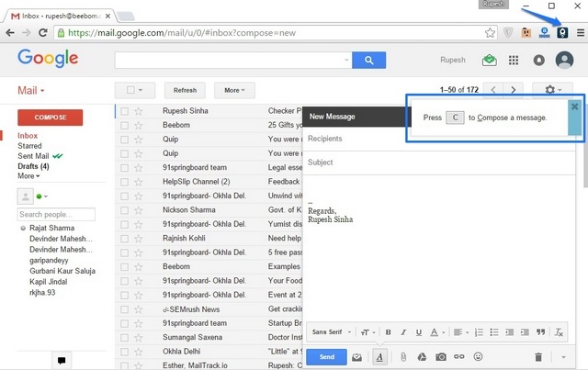Screen dimensions: 588x370
Task: Open the select-all dropdown arrow
Action: click(x=141, y=90)
